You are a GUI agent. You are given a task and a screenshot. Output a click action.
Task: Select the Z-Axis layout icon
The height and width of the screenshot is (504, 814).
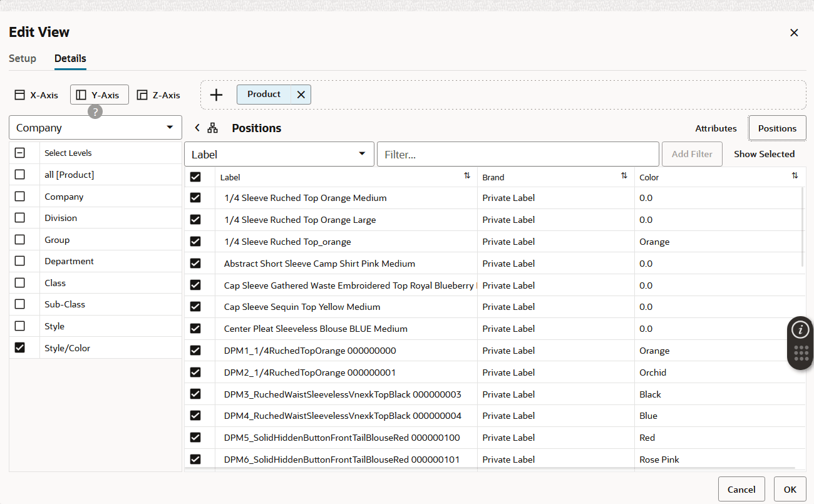pos(142,95)
